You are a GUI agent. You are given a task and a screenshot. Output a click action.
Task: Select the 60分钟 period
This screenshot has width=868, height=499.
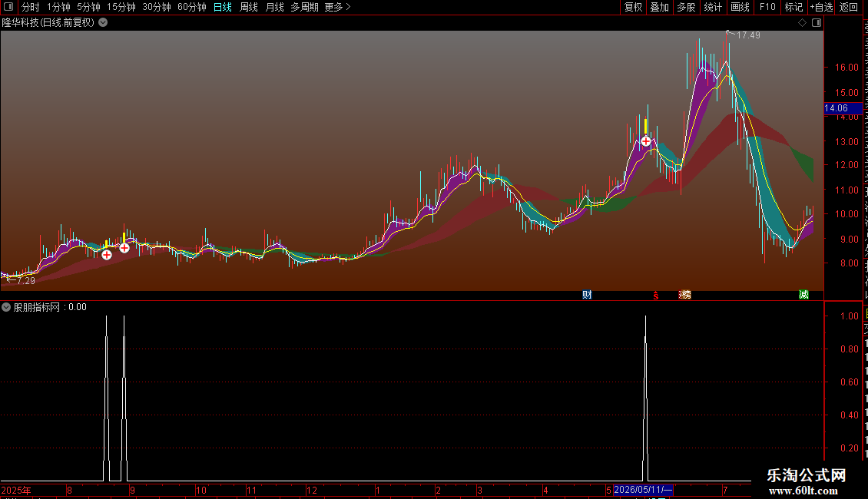click(x=192, y=7)
